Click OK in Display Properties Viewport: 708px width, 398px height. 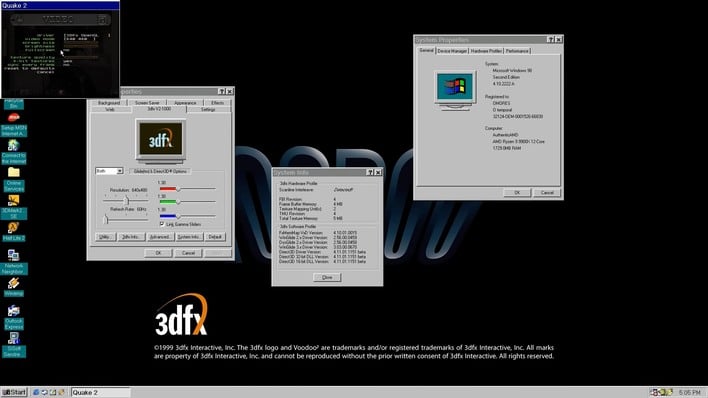[x=158, y=253]
